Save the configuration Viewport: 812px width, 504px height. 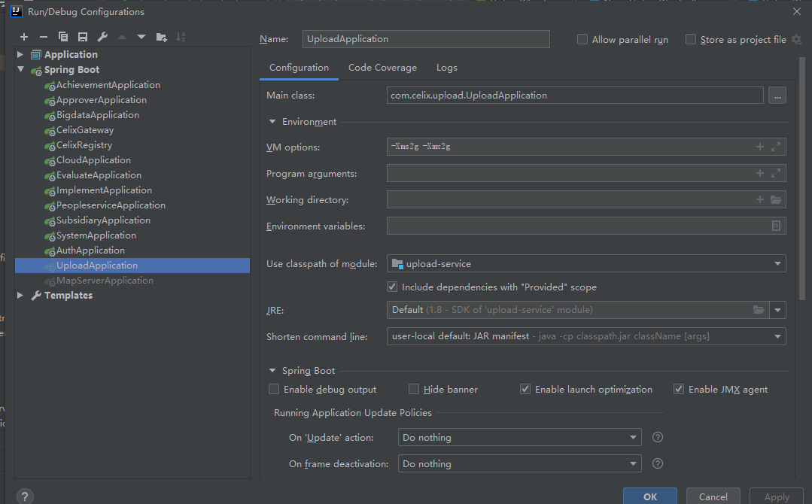point(83,37)
